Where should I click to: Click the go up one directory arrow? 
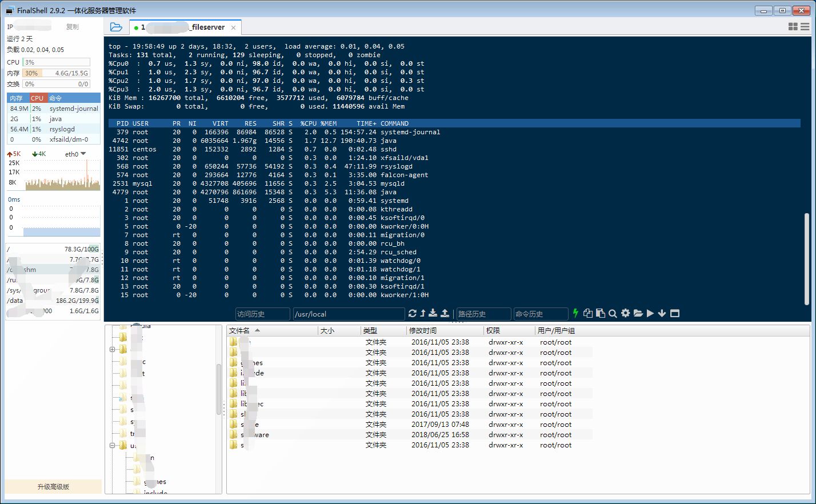tap(423, 313)
